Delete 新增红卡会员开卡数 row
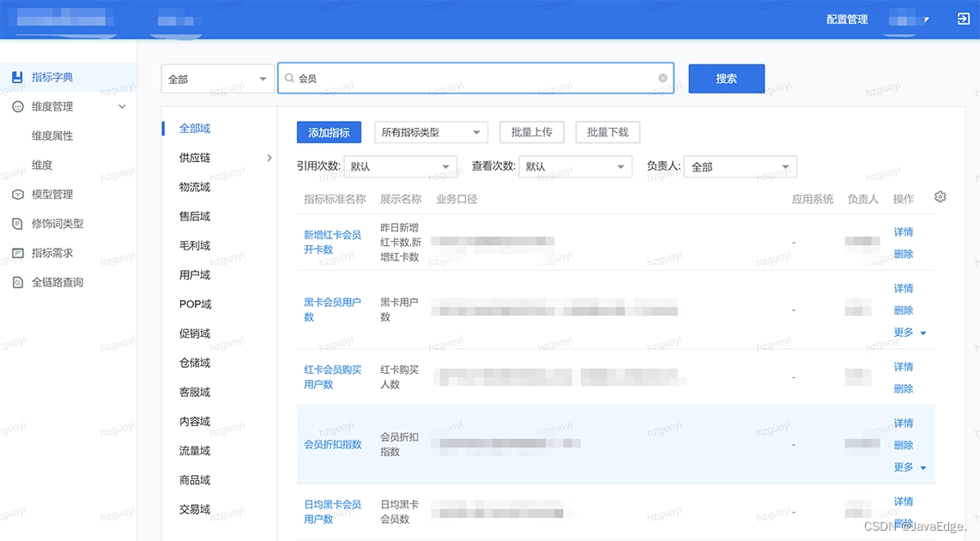The height and width of the screenshot is (541, 980). click(903, 255)
